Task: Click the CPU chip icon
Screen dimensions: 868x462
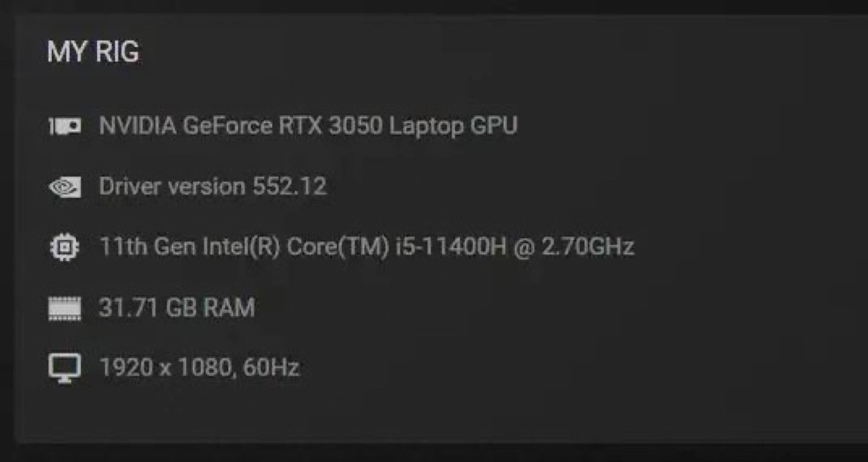Action: (x=64, y=247)
